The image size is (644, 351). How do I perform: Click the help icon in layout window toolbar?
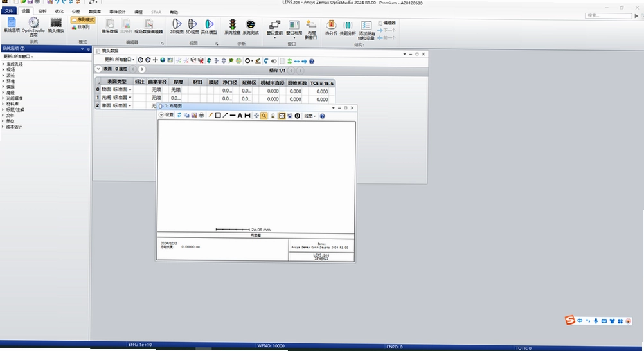click(323, 116)
